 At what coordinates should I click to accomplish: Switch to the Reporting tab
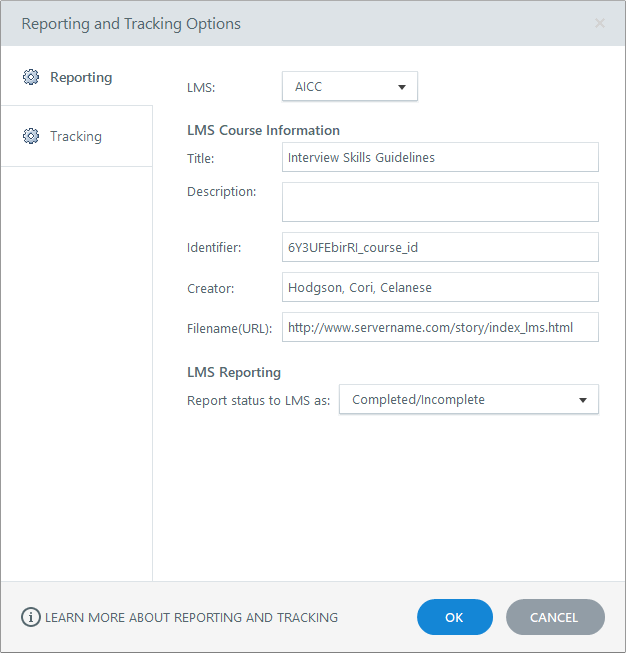(x=80, y=77)
